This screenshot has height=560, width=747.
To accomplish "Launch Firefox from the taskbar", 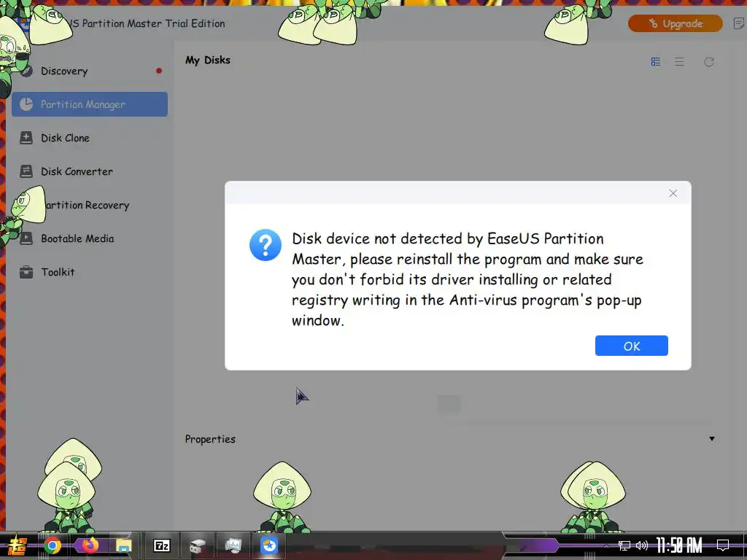I will pos(90,545).
